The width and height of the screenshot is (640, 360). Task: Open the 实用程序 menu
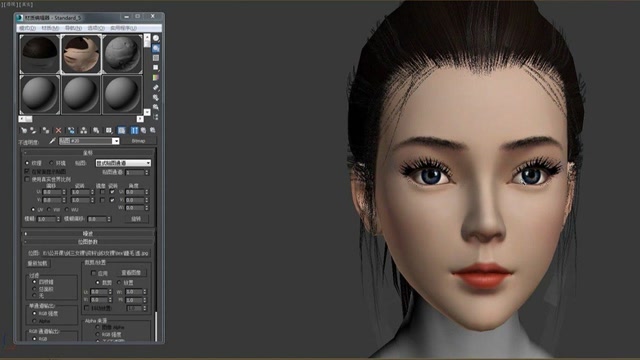(x=123, y=28)
